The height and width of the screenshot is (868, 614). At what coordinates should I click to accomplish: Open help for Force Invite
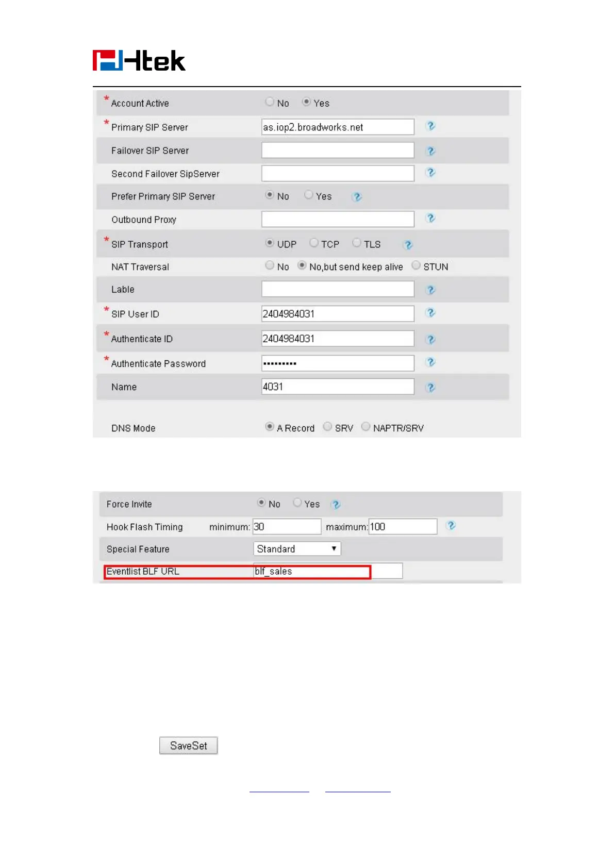[336, 505]
